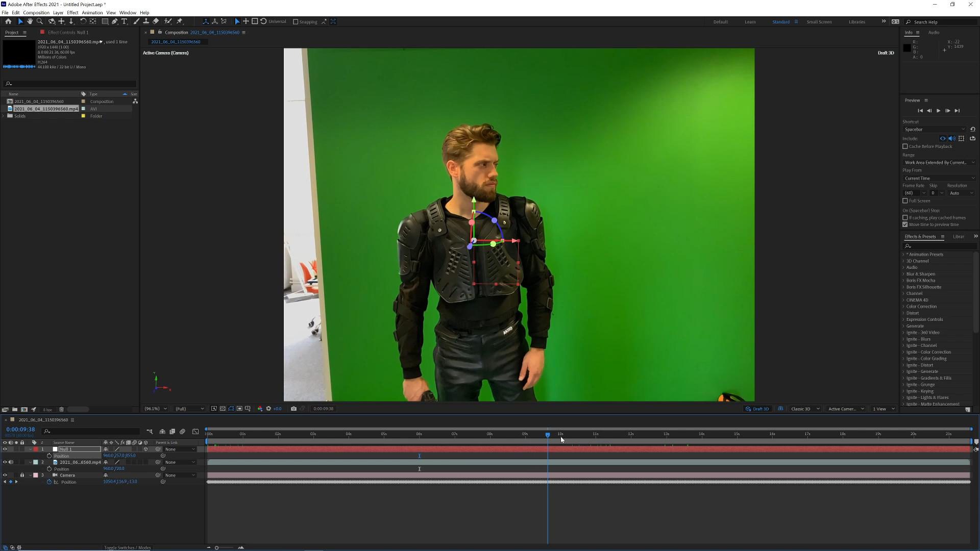Toggle the Graph Editor icon

click(x=195, y=432)
